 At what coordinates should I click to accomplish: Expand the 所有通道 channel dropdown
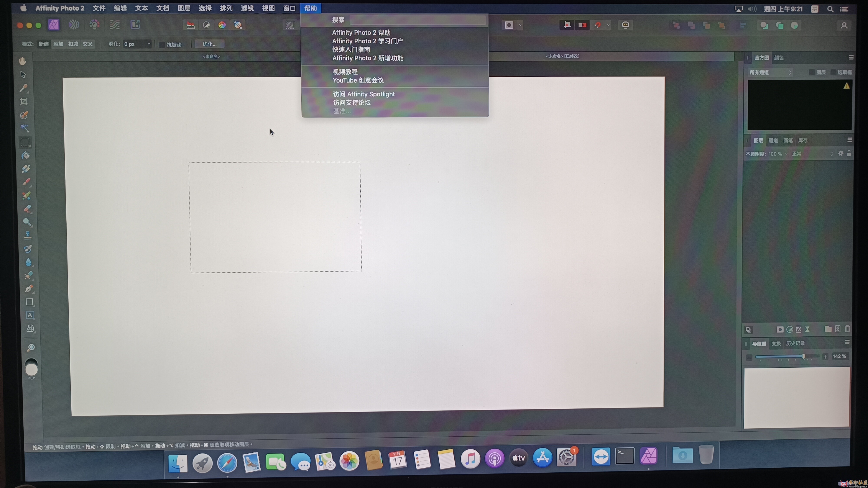[x=770, y=72]
